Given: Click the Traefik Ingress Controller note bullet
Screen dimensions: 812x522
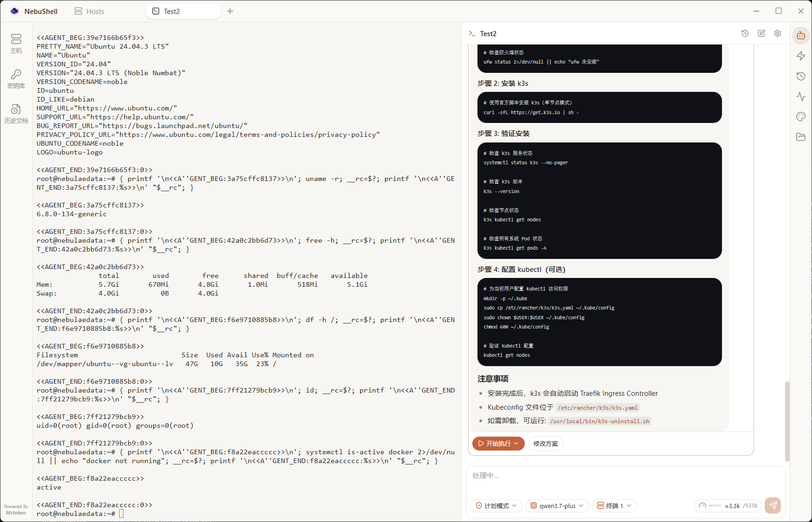Looking at the screenshot, I should click(x=573, y=393).
